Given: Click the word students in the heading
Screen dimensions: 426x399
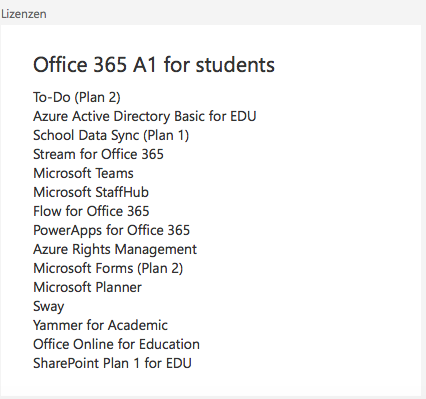Looking at the screenshot, I should (235, 65).
